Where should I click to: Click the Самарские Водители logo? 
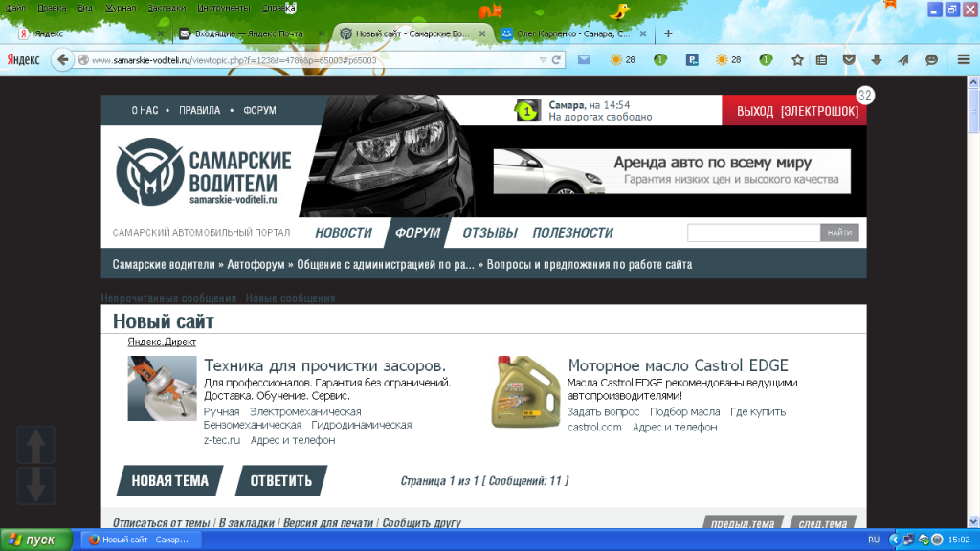pyautogui.click(x=204, y=172)
